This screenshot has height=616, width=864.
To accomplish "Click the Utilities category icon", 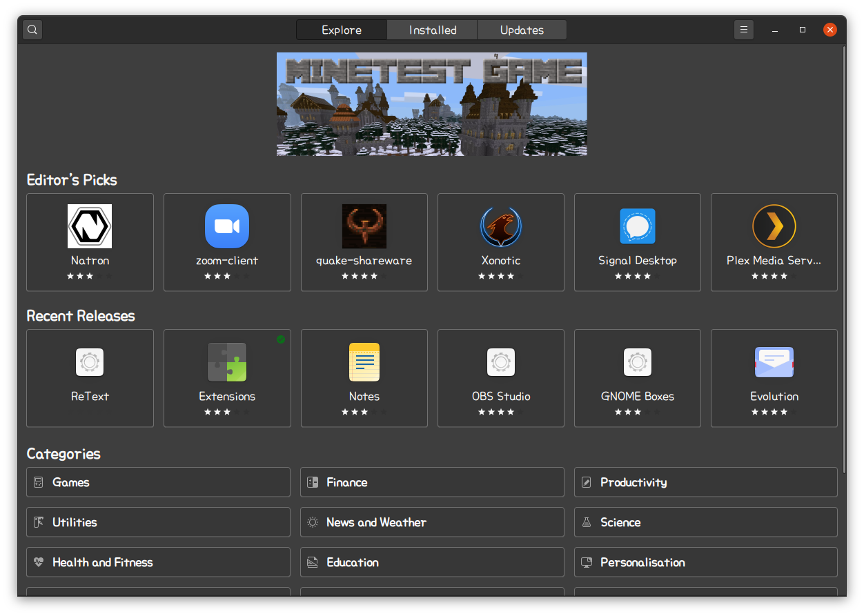I will 39,522.
